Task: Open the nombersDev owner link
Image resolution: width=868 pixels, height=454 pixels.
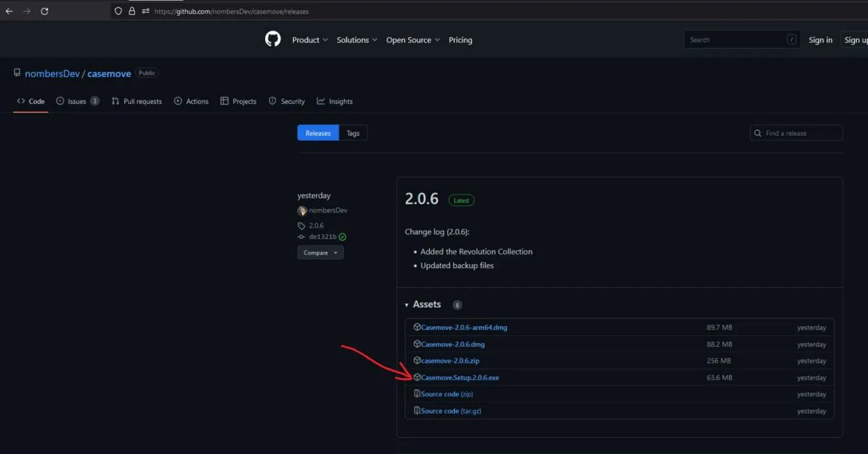Action: pyautogui.click(x=52, y=73)
